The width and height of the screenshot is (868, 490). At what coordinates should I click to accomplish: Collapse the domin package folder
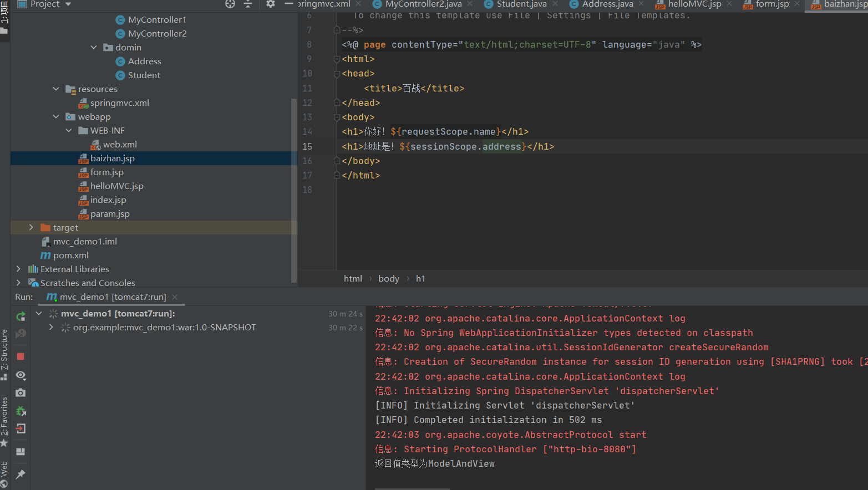tap(94, 47)
